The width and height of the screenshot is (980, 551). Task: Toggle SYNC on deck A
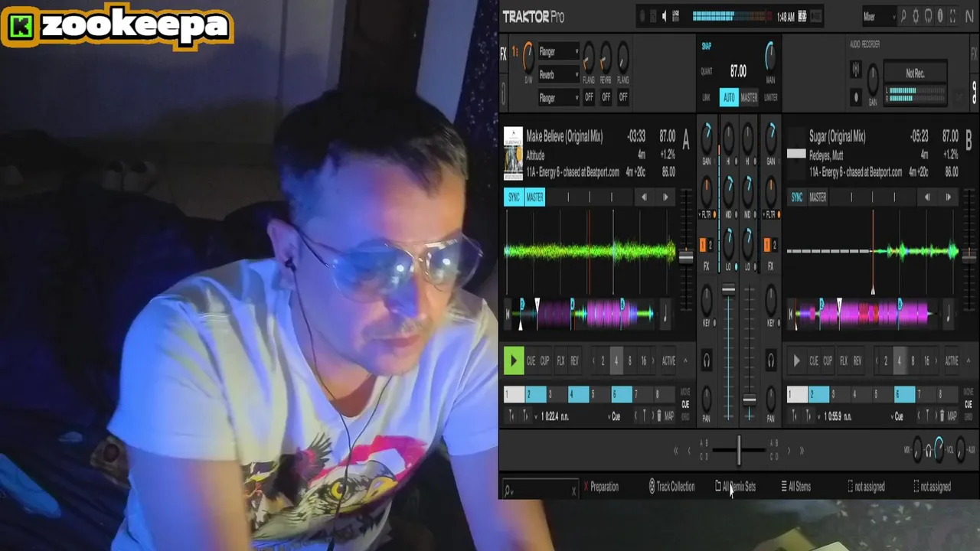(514, 197)
